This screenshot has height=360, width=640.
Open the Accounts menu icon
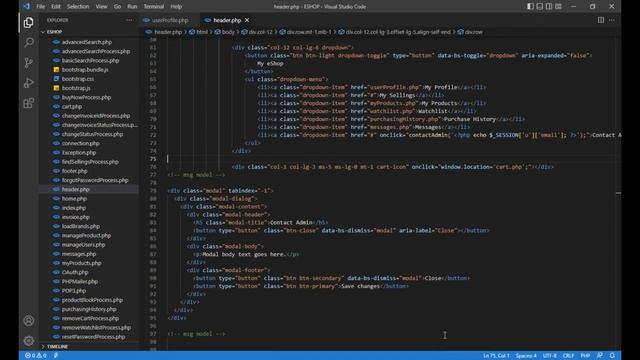click(29, 321)
